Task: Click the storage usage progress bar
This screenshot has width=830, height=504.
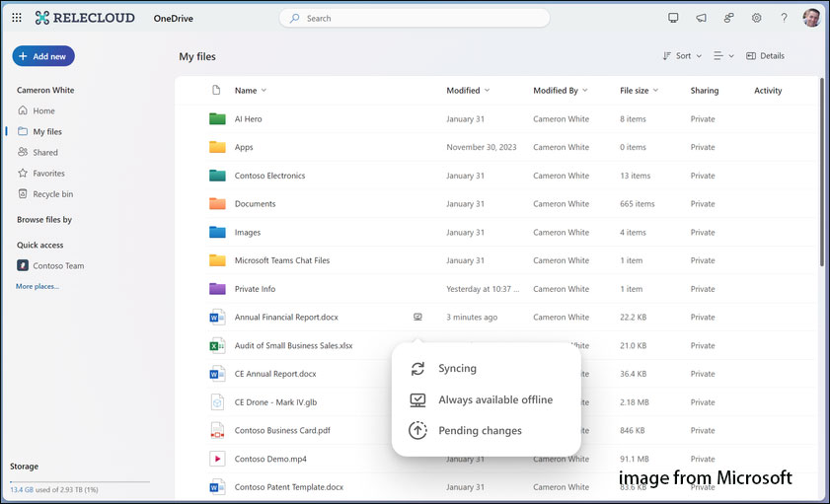Action: [x=80, y=481]
